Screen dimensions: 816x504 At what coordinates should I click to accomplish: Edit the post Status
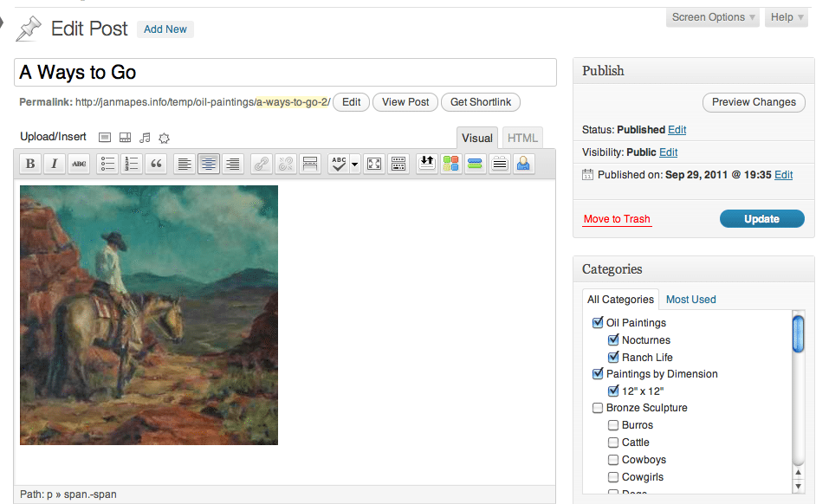677,130
